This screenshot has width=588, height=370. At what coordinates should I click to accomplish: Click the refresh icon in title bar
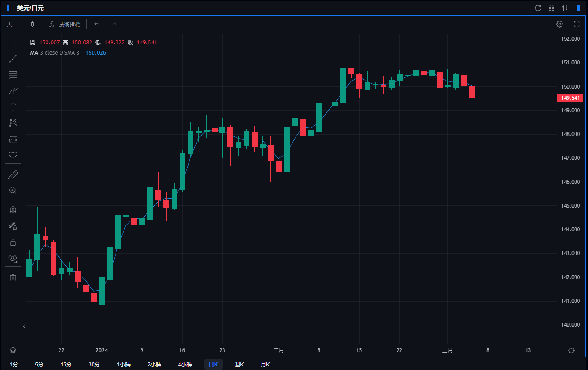tap(538, 8)
